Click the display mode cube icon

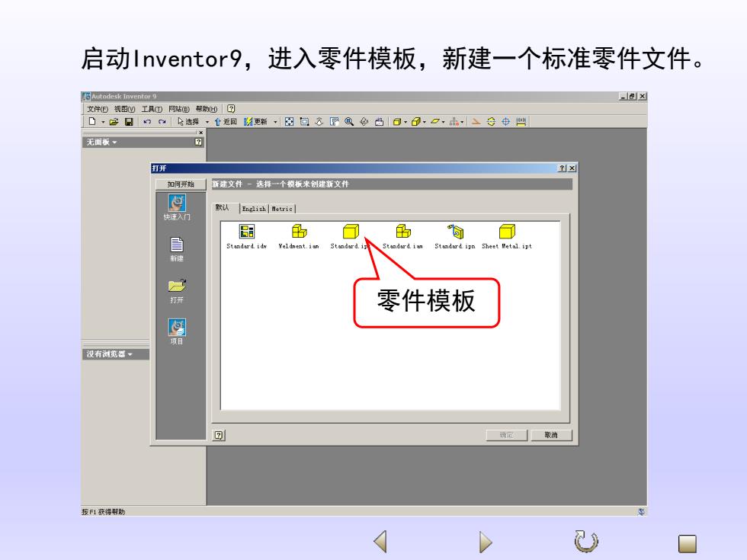point(397,122)
